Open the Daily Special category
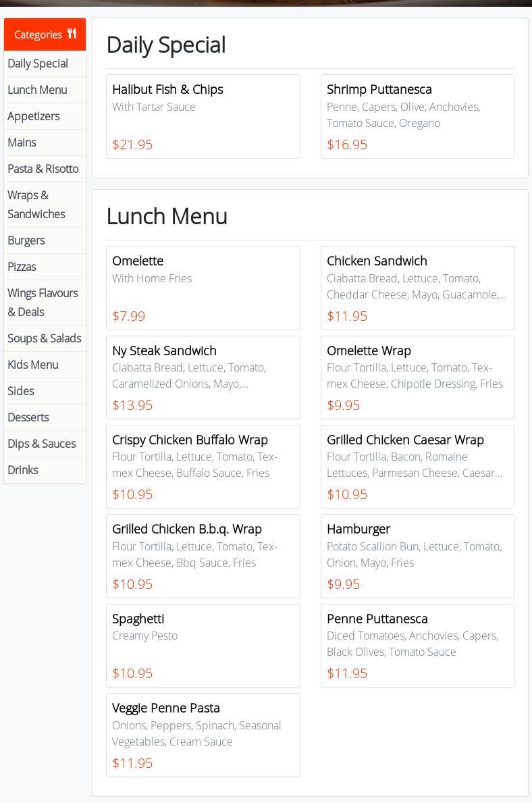The image size is (532, 803). pos(45,63)
